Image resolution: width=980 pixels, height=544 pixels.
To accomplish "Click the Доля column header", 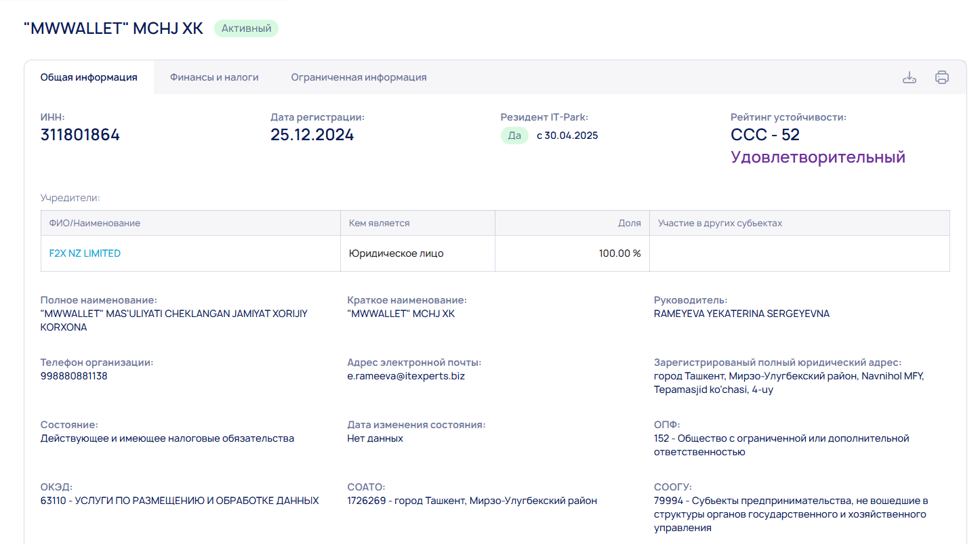I will pos(572,223).
